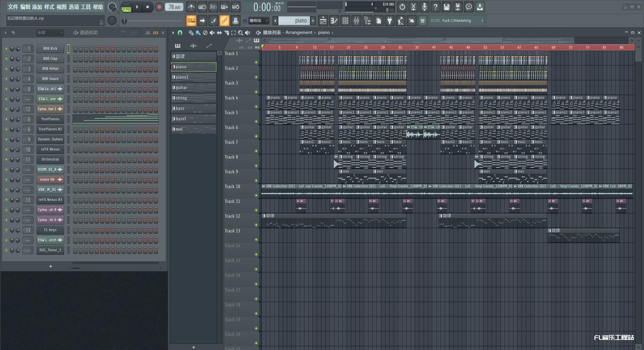Viewport: 644px width, 350px height.
Task: Add a new channel with plus button
Action: [x=51, y=266]
